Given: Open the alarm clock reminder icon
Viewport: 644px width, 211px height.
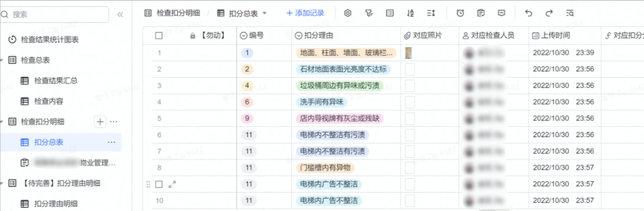Looking at the screenshot, I should [x=461, y=13].
